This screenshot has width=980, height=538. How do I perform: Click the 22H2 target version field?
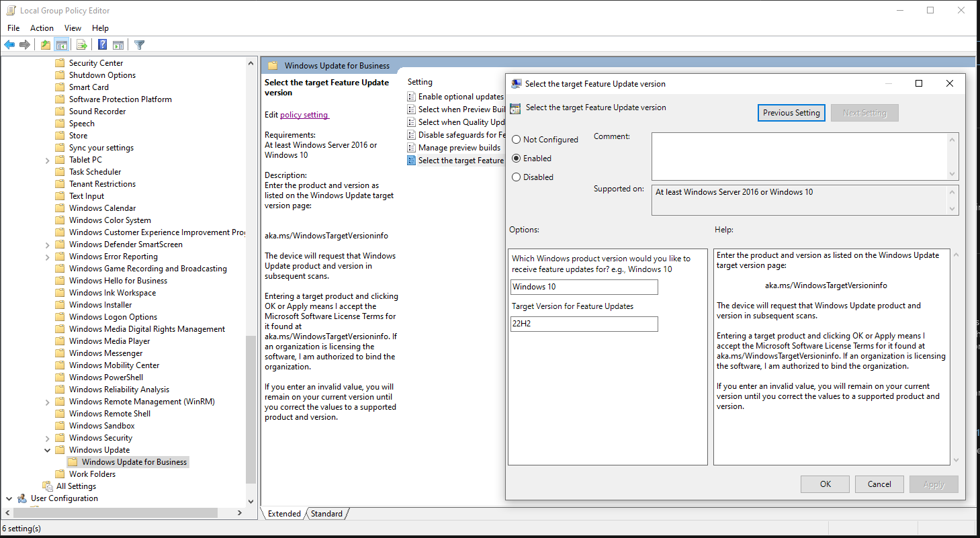(x=584, y=324)
